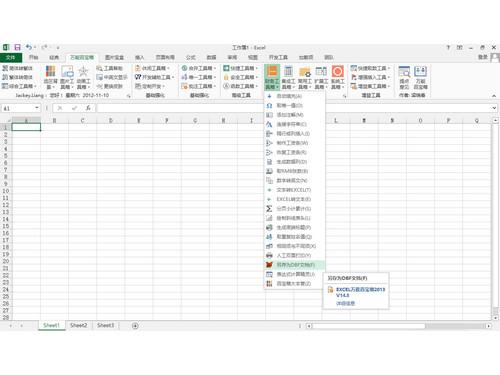Open the 合并工具箱 dropdown

tap(199, 68)
